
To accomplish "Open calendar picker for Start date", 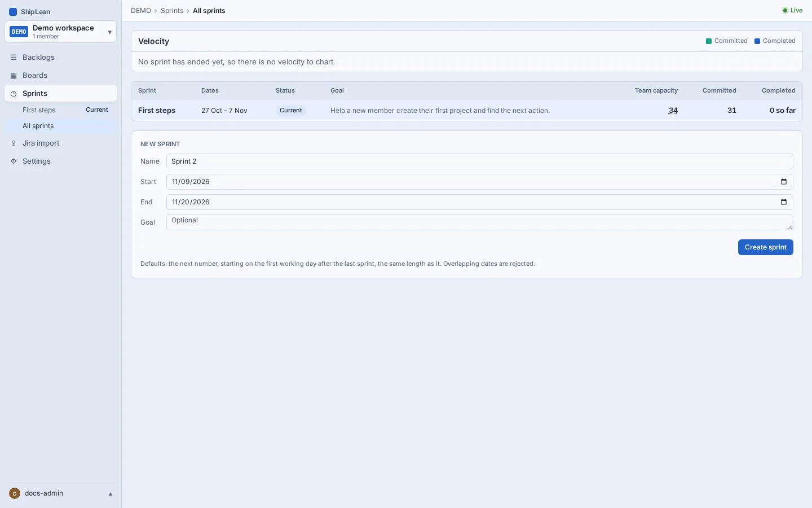I will [x=784, y=182].
